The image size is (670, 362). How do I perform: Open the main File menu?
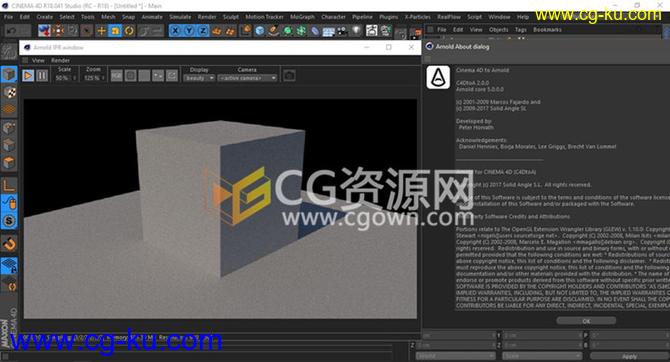tap(9, 17)
